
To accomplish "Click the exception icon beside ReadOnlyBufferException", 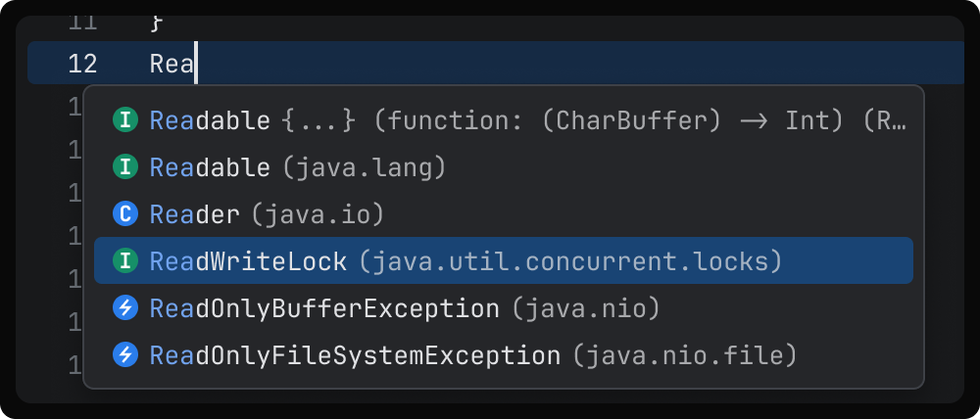I will (124, 308).
